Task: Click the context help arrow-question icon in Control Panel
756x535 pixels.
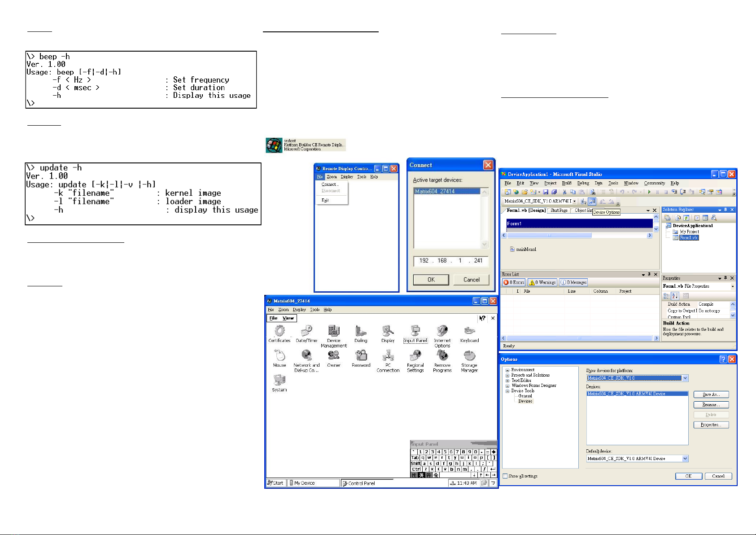Action: tap(482, 318)
